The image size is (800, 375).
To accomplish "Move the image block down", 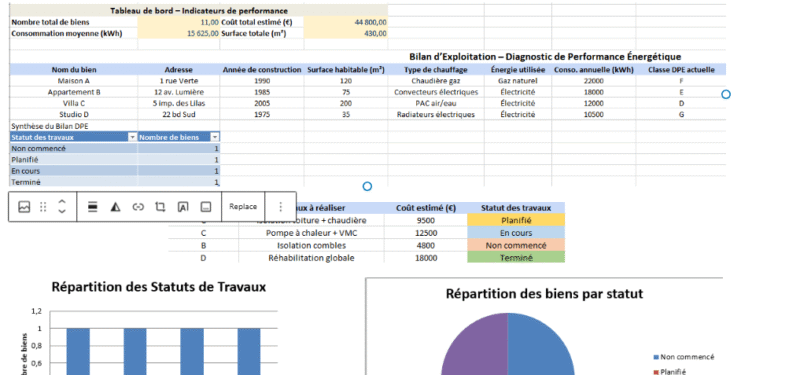I will click(62, 211).
